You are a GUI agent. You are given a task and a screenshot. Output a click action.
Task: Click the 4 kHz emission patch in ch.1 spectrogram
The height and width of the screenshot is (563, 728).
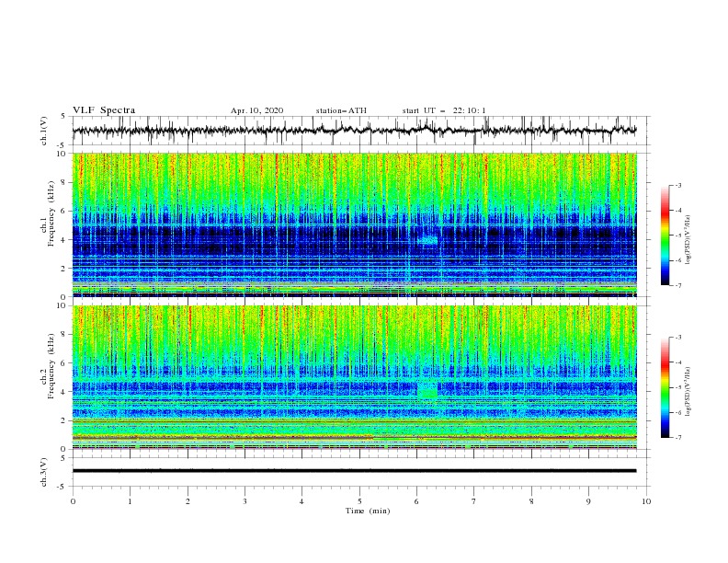point(428,240)
